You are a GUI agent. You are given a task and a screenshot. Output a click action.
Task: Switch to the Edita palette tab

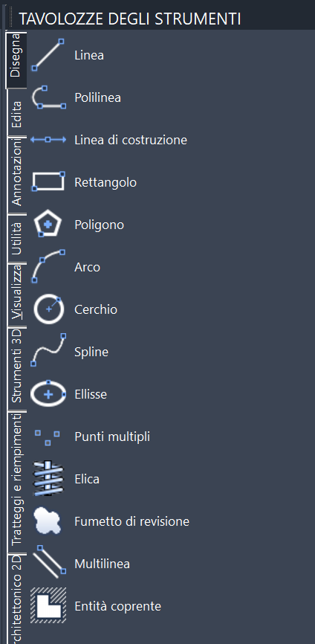tap(17, 112)
